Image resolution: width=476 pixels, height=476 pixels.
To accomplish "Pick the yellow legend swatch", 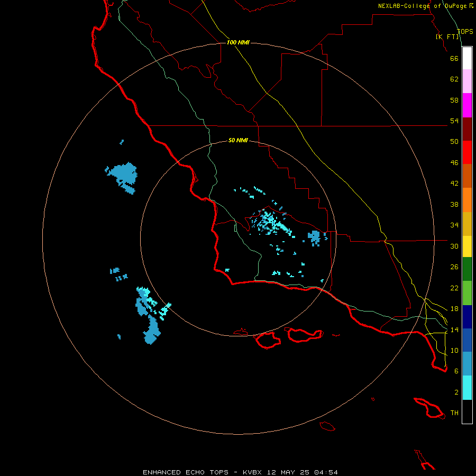I will [x=467, y=246].
